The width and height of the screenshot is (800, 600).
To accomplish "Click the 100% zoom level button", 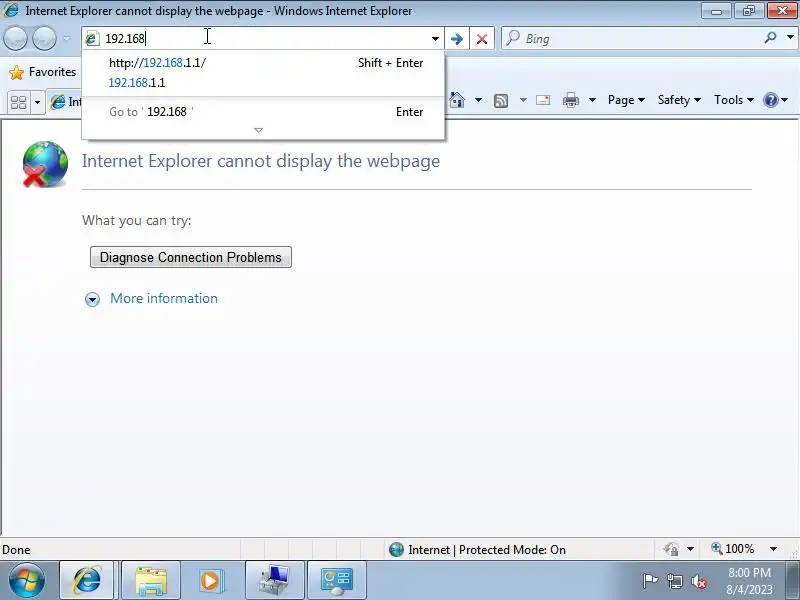I will pos(733,549).
